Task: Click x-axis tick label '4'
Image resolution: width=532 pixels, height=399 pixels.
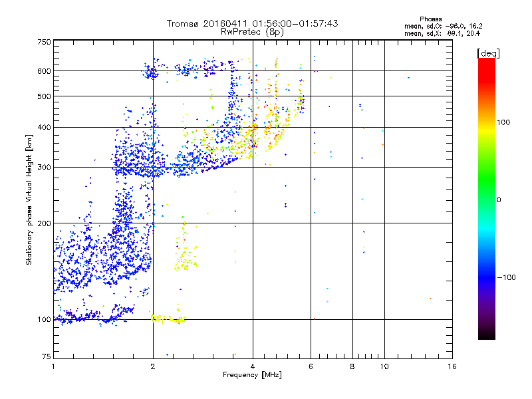Action: pyautogui.click(x=253, y=366)
